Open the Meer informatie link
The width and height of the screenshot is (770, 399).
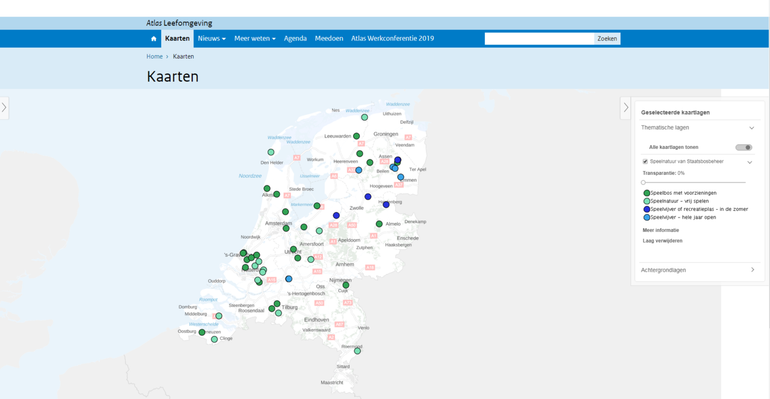coord(660,230)
